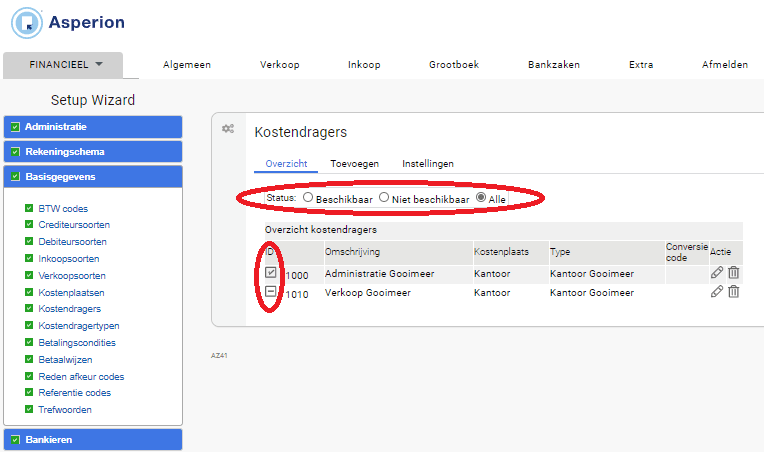
Task: Open the BTW codes link
Action: pyautogui.click(x=63, y=208)
